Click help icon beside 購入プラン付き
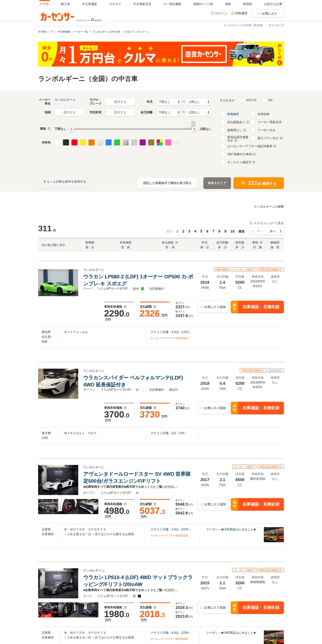 pos(281,138)
